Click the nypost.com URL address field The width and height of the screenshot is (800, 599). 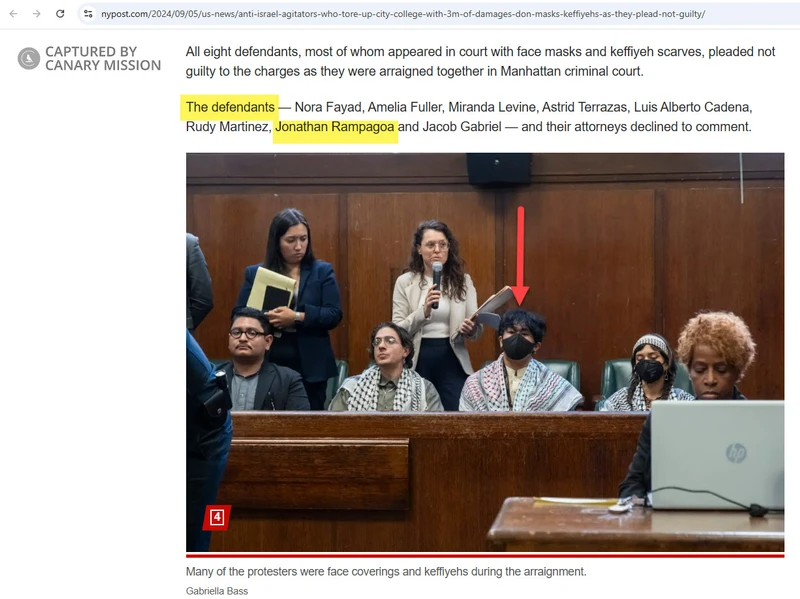tap(403, 14)
